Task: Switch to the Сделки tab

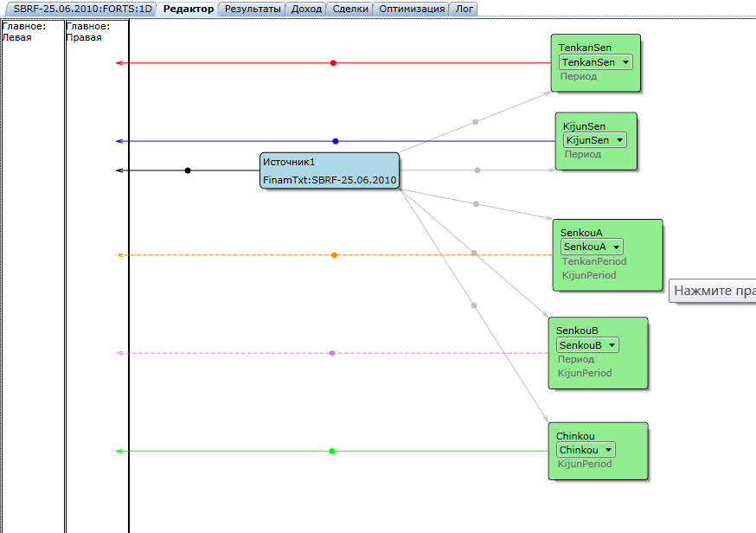Action: point(350,9)
